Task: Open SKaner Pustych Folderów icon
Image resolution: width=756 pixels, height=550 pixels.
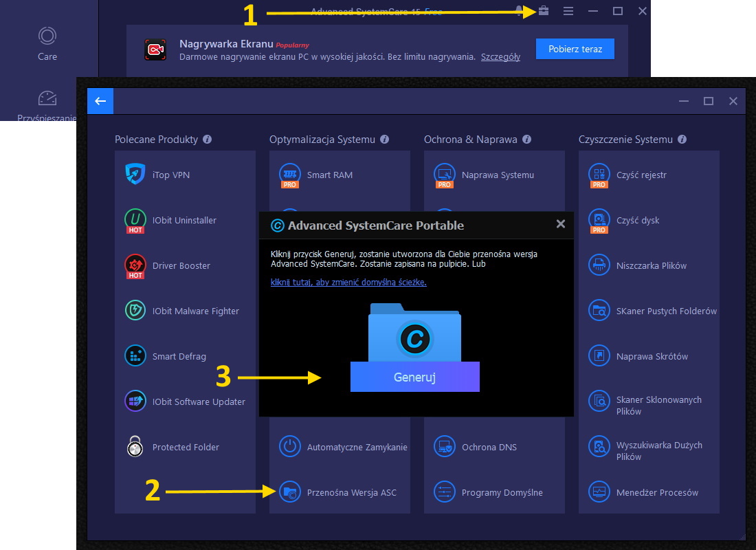Action: tap(599, 310)
